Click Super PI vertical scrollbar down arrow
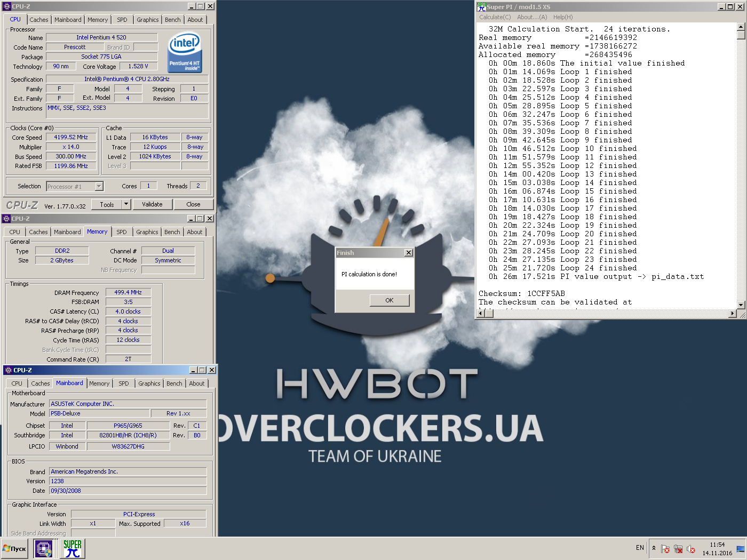747x560 pixels. [x=741, y=305]
